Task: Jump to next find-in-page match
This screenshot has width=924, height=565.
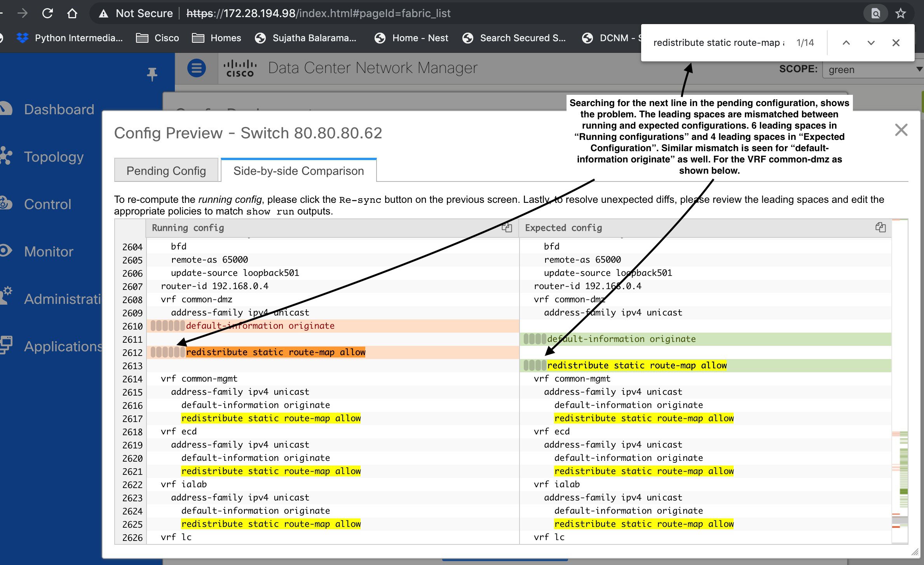Action: pos(871,43)
